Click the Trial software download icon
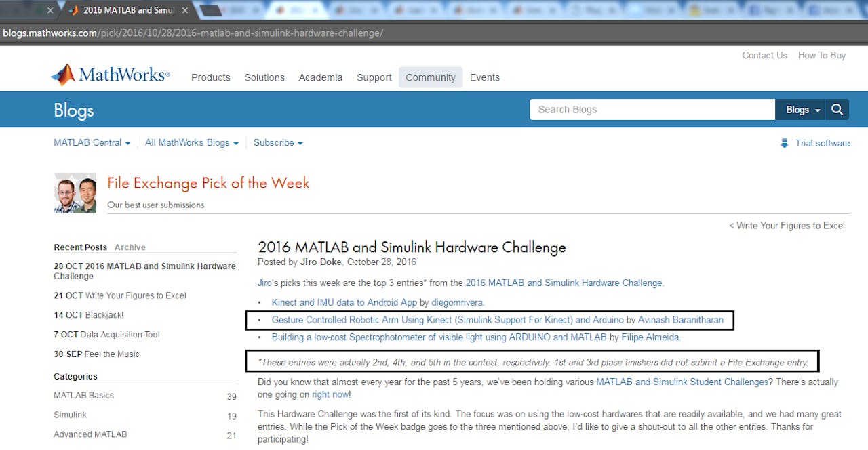868x450 pixels. (785, 143)
